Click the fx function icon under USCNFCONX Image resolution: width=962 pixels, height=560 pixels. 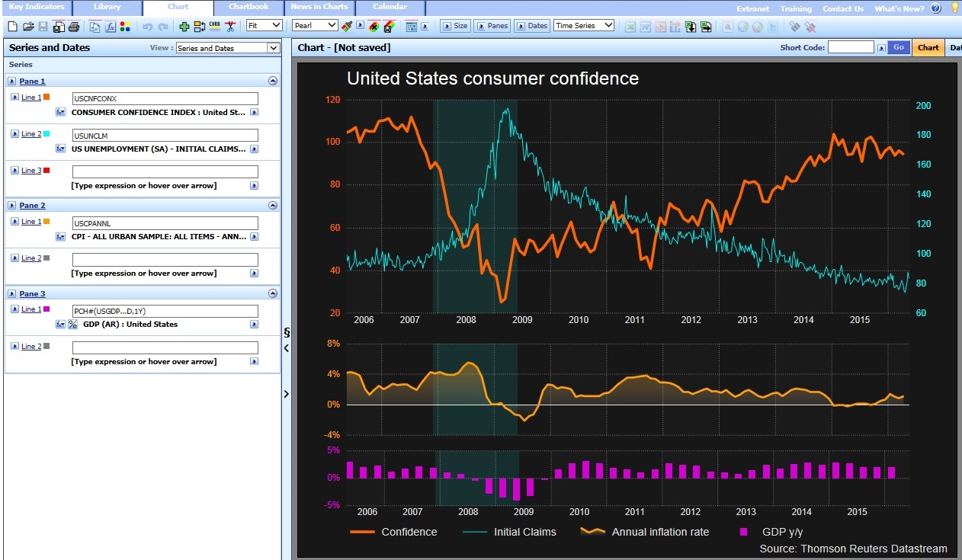[62, 112]
